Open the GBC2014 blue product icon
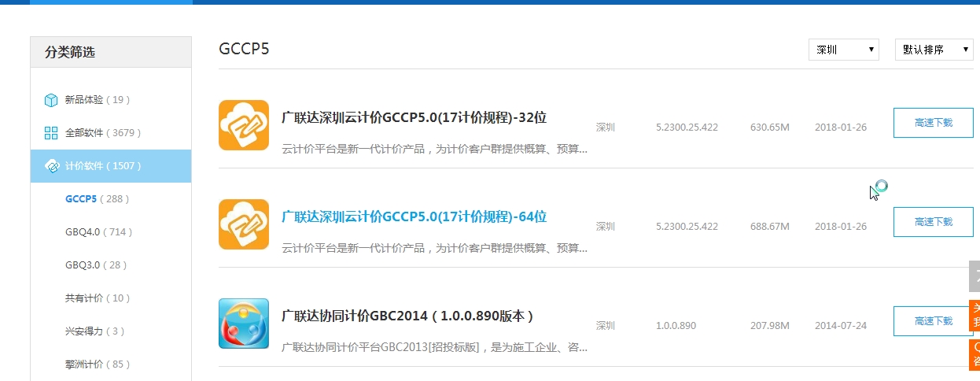Image resolution: width=980 pixels, height=381 pixels. click(244, 324)
